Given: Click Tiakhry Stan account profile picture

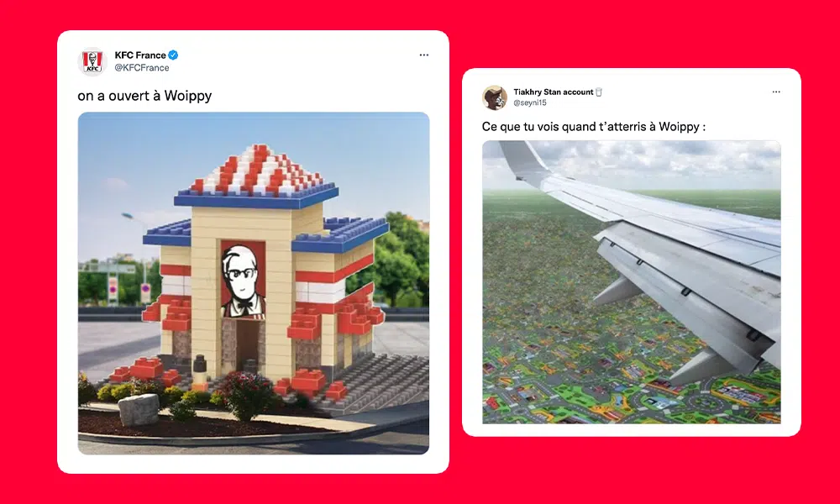Looking at the screenshot, I should point(495,97).
